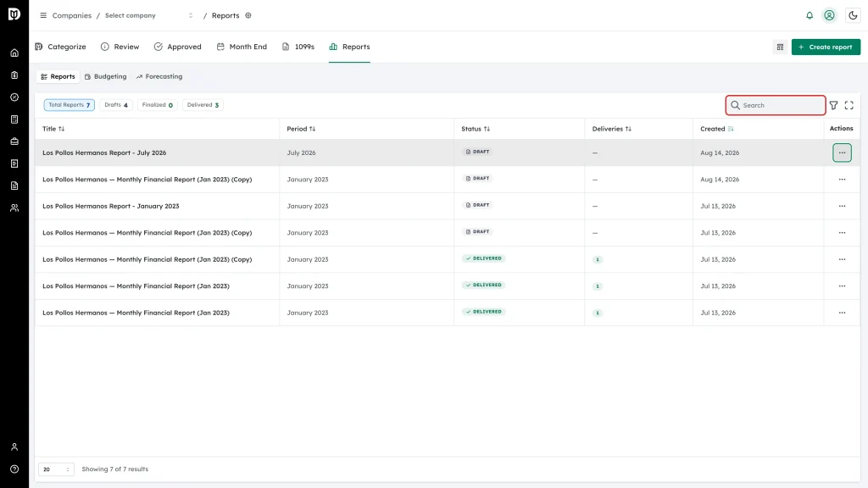This screenshot has width=868, height=488.
Task: Click the Draft status badge of July 2026 report
Action: click(x=478, y=152)
